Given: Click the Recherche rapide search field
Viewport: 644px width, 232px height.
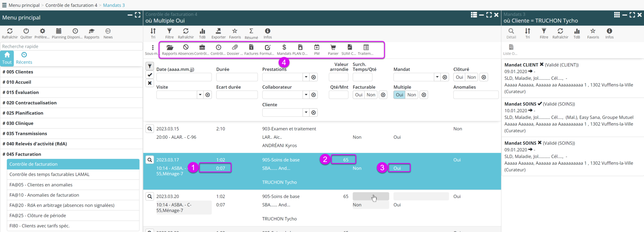Looking at the screenshot, I should click(71, 46).
